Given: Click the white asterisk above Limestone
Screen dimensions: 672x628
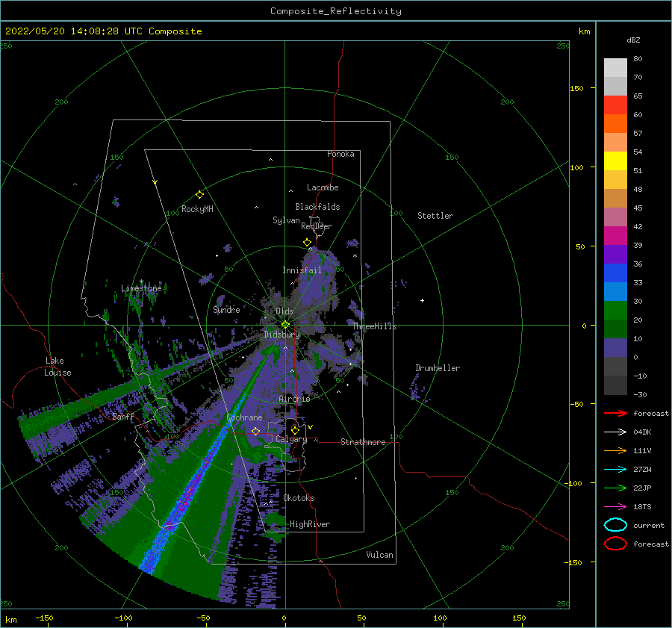Looking at the screenshot, I should [x=141, y=282].
